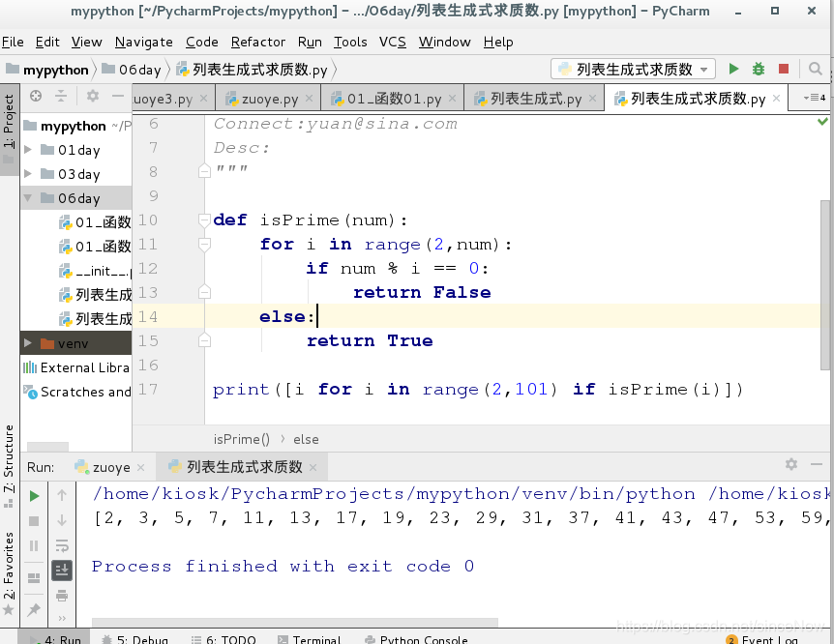Click 06day in the breadcrumb navigation bar
Screen dimensions: 834x644
pos(132,70)
